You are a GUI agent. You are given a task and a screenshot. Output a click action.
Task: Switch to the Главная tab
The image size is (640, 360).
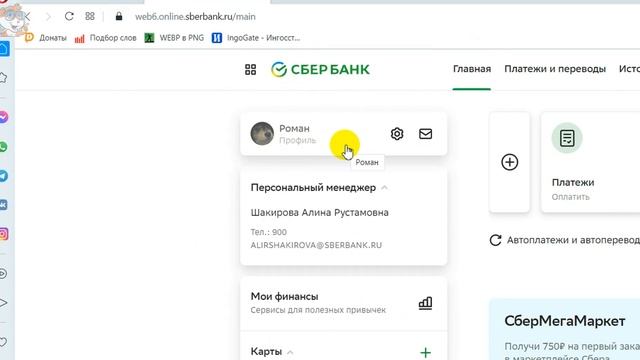pos(472,69)
